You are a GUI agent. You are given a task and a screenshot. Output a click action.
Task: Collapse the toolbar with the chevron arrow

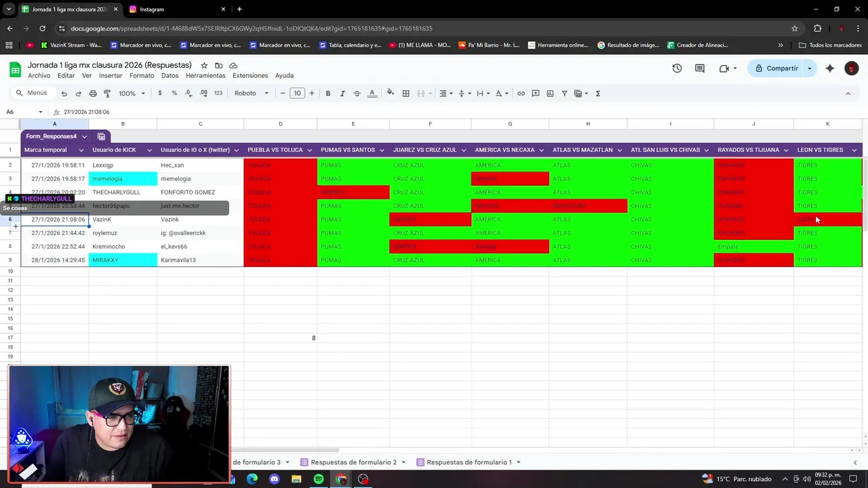pyautogui.click(x=848, y=94)
